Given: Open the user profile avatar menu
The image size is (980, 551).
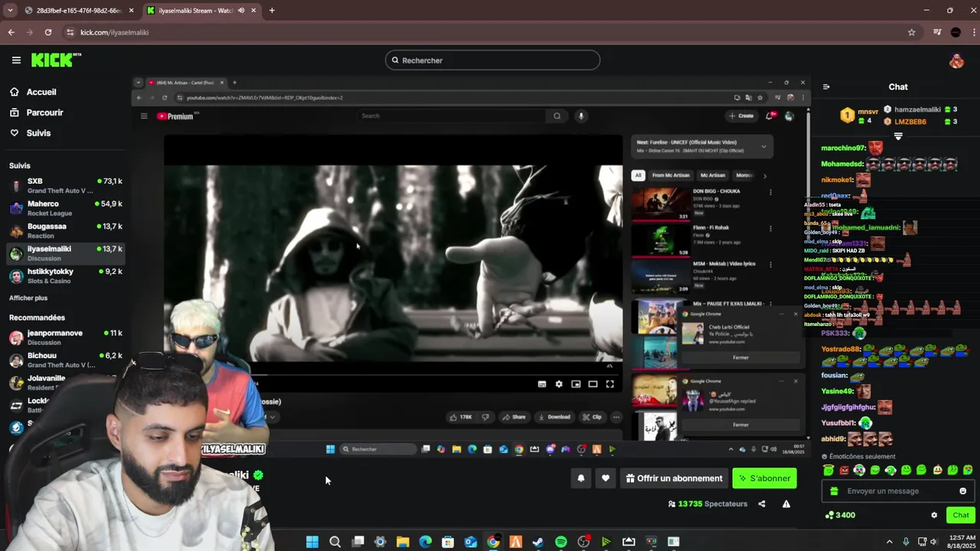Looking at the screenshot, I should [956, 60].
